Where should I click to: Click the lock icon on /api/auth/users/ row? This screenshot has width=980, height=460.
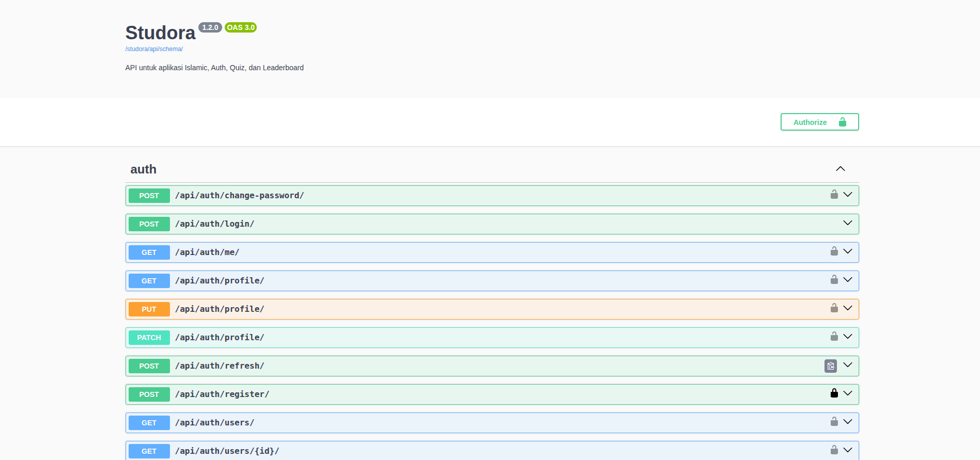pyautogui.click(x=834, y=422)
